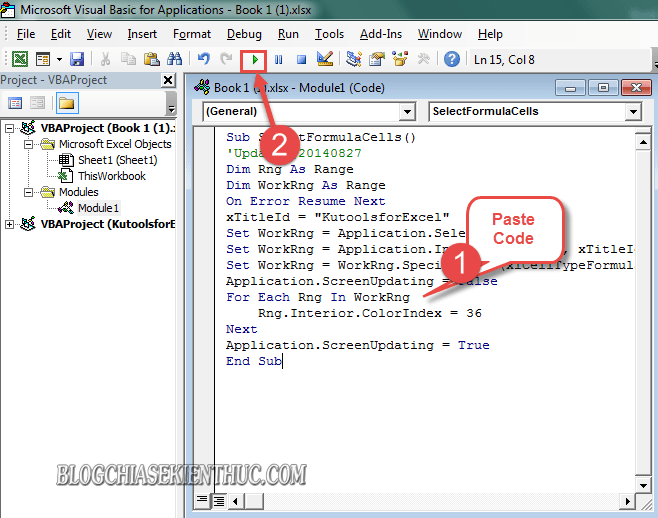Toggle Design Mode icon
Viewport: 658px width, 518px height.
tap(325, 59)
